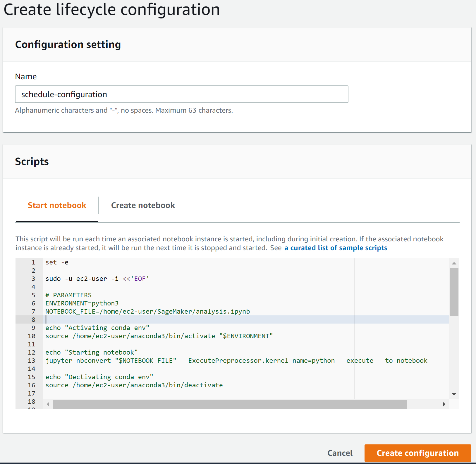Place cursor on the "set -e" line

tap(57, 262)
